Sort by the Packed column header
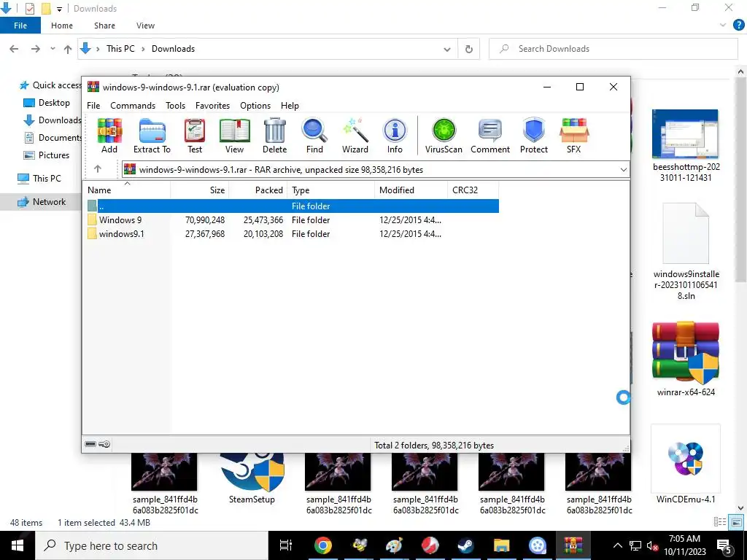The image size is (747, 560). click(x=259, y=190)
